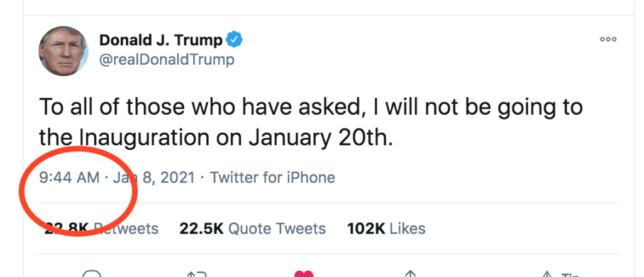The image size is (644, 277).
Task: Click the Jan 8, 2021 date
Action: (x=152, y=178)
